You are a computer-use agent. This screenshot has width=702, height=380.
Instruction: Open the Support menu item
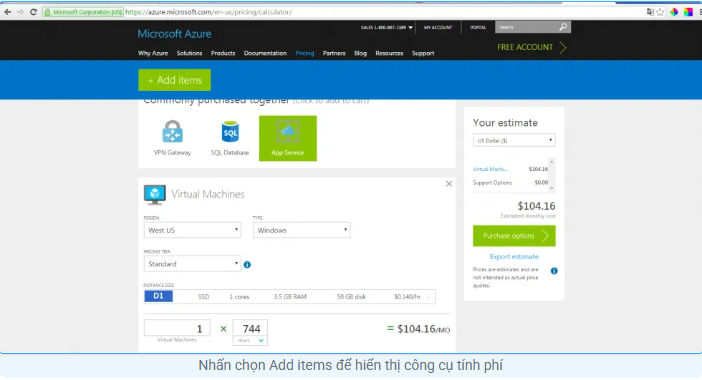point(423,53)
